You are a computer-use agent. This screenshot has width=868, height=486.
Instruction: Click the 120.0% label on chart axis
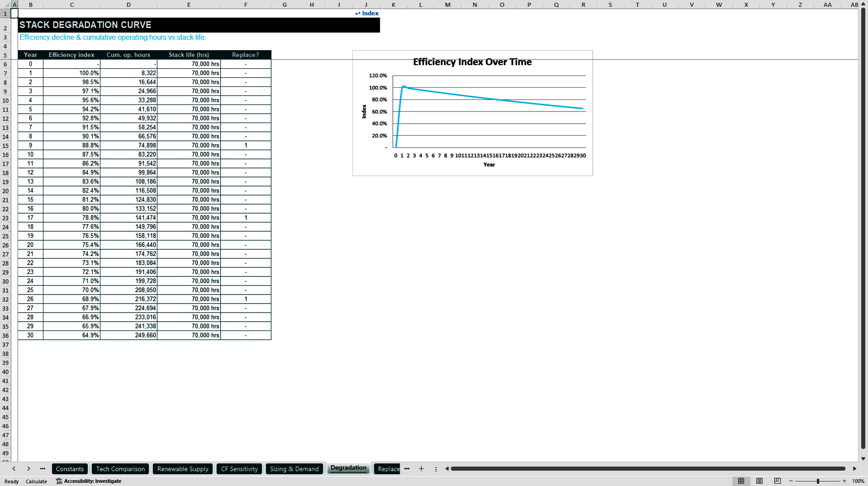(x=378, y=75)
